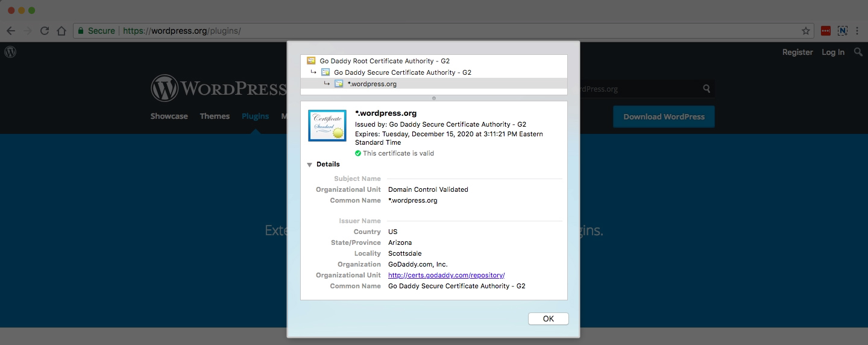
Task: Click the address bar URL field
Action: click(x=422, y=31)
